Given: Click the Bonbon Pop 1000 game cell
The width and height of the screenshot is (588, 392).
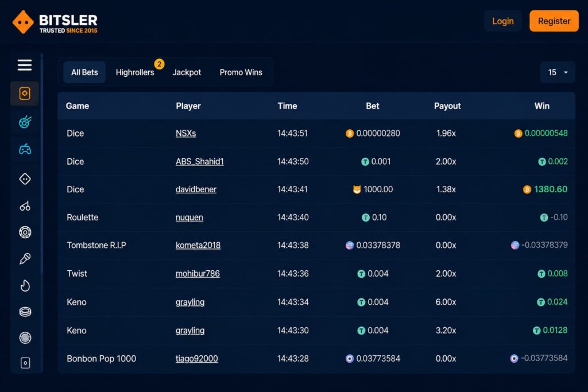Looking at the screenshot, I should pyautogui.click(x=101, y=359).
